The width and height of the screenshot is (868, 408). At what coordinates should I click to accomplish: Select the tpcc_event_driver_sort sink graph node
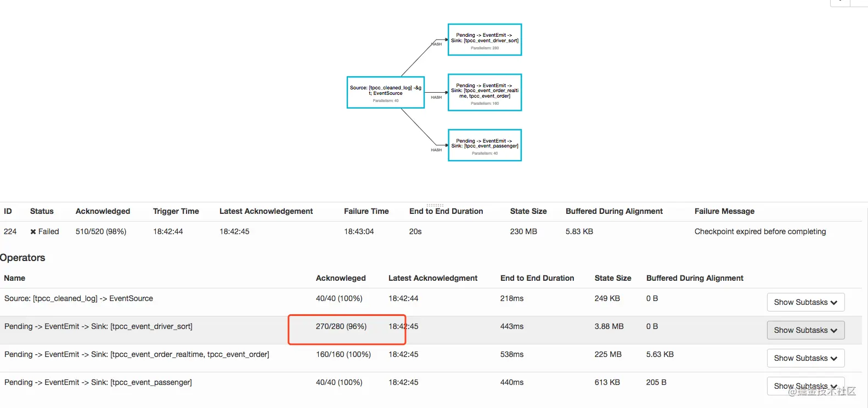click(484, 39)
